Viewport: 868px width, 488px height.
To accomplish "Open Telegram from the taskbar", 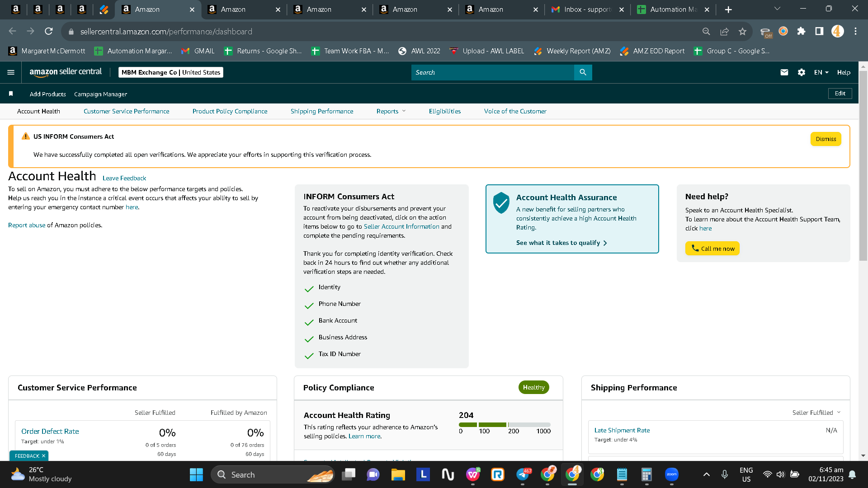I will click(523, 474).
